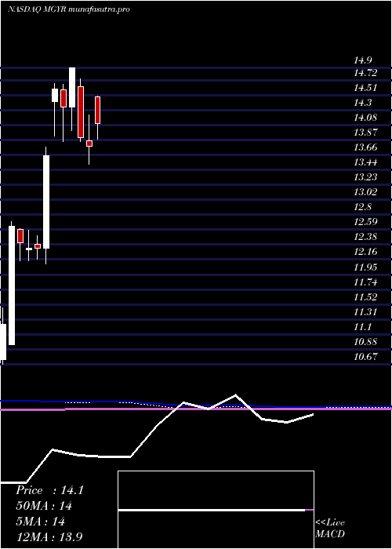The width and height of the screenshot is (392, 549).
Task: Select the 14.51 price axis label
Action: 365,88
